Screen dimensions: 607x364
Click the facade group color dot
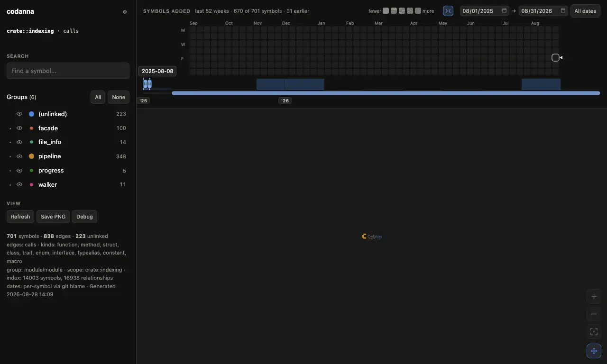(x=31, y=128)
